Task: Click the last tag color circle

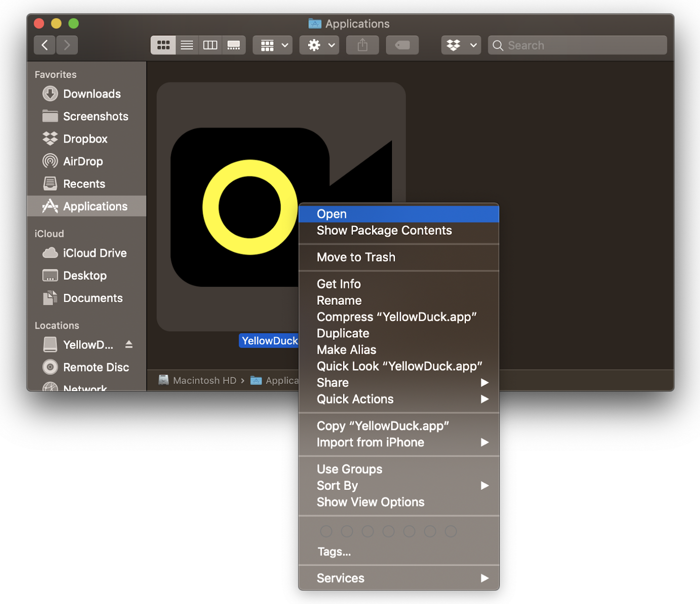Action: pos(450,531)
